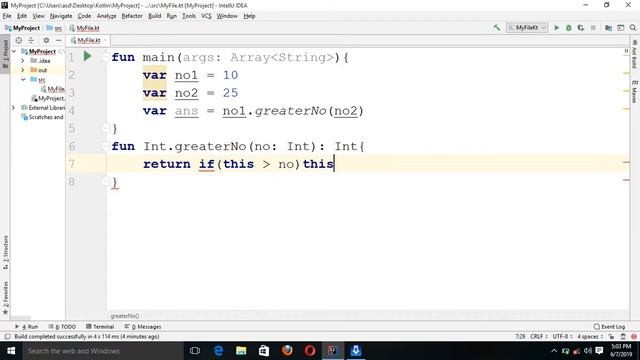This screenshot has width=640, height=360.
Task: Select MyProject.iml in project tree
Action: tap(47, 98)
